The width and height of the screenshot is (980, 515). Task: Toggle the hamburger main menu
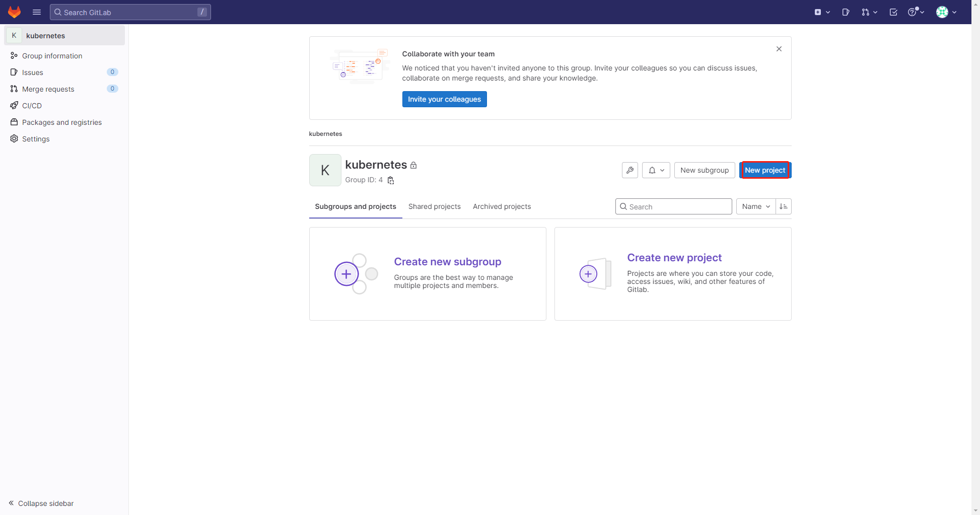[37, 12]
